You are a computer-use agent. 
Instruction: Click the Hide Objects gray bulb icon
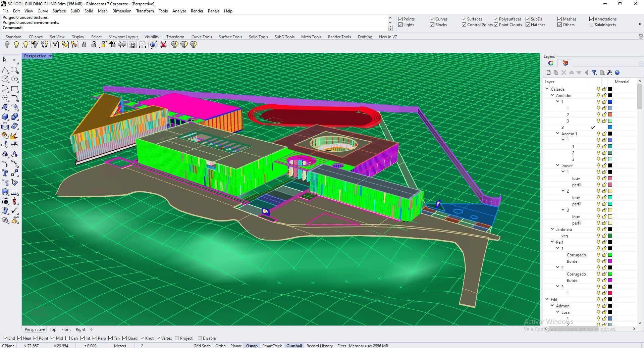(7, 45)
